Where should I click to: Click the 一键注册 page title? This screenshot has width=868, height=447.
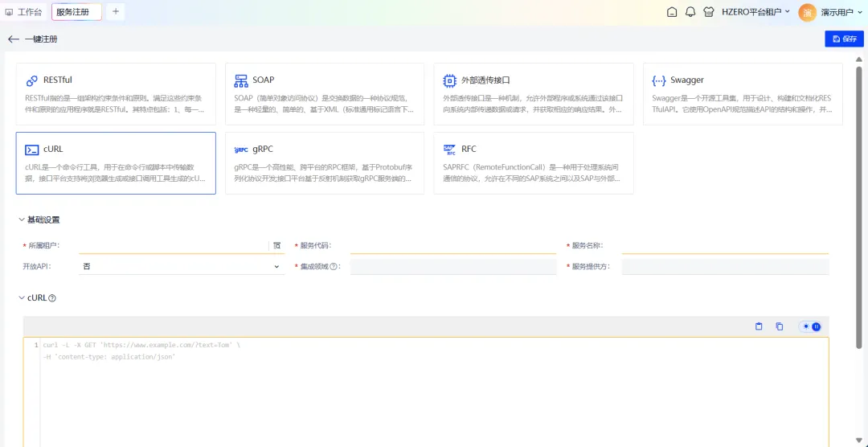click(x=41, y=39)
